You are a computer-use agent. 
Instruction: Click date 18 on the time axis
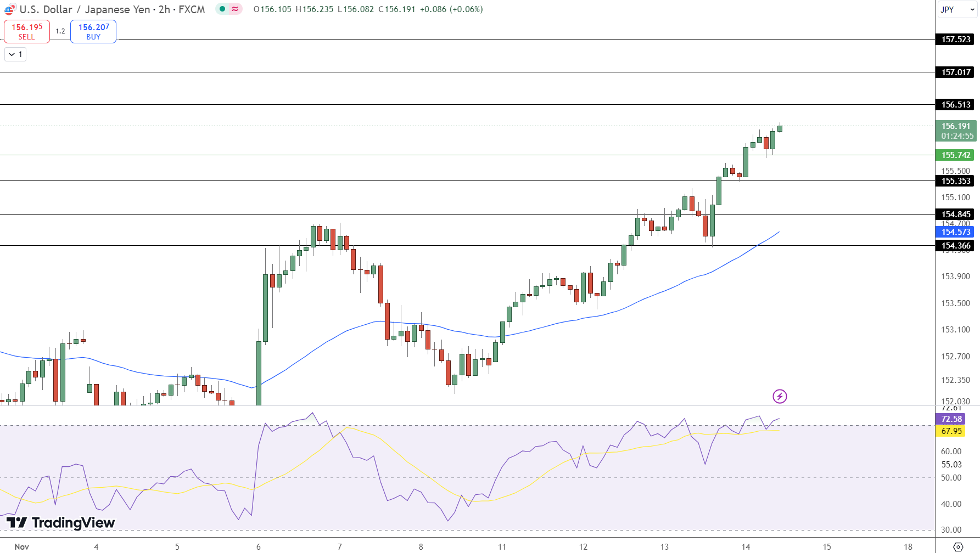click(x=908, y=547)
